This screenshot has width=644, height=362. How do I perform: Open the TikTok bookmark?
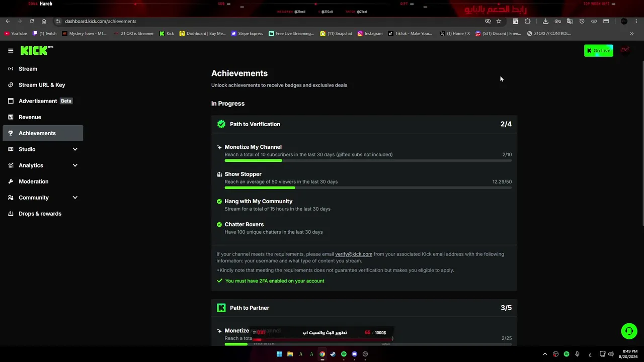(410, 34)
